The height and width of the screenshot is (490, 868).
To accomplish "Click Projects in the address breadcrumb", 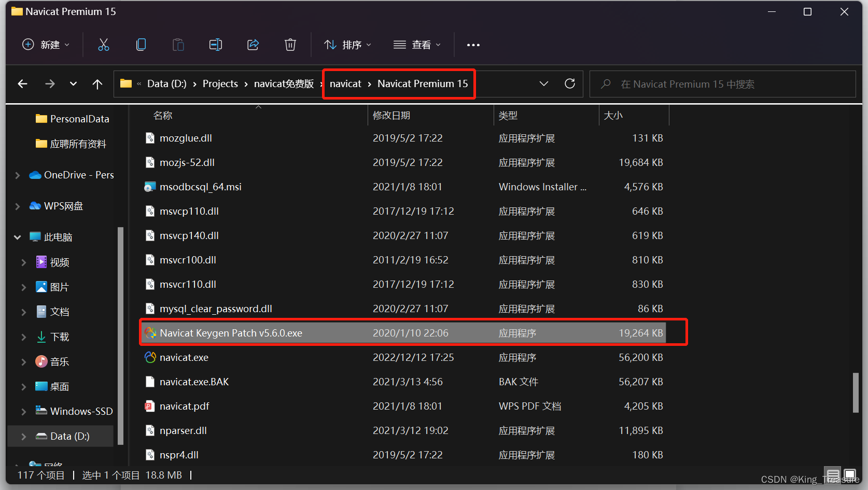I will tap(220, 83).
